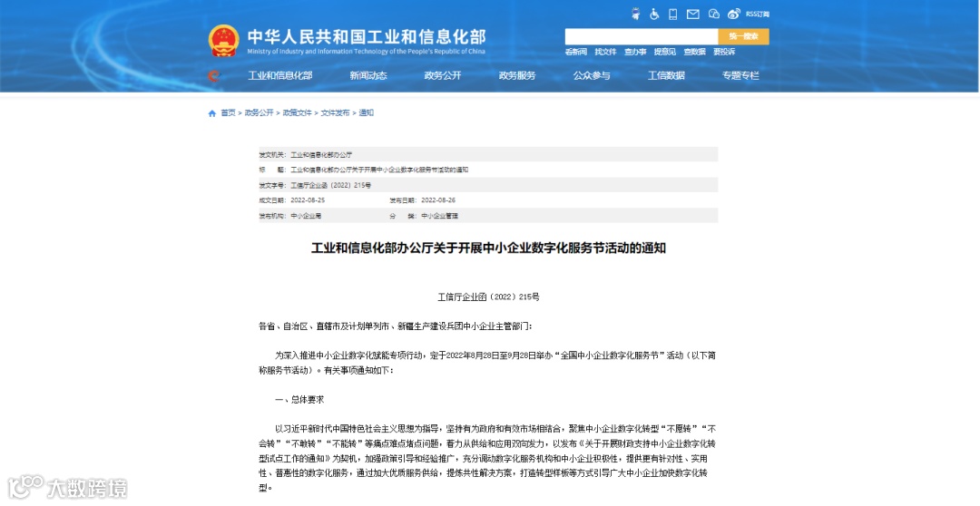Open the 要投诉 quick link
The width and height of the screenshot is (980, 506).
coord(724,52)
